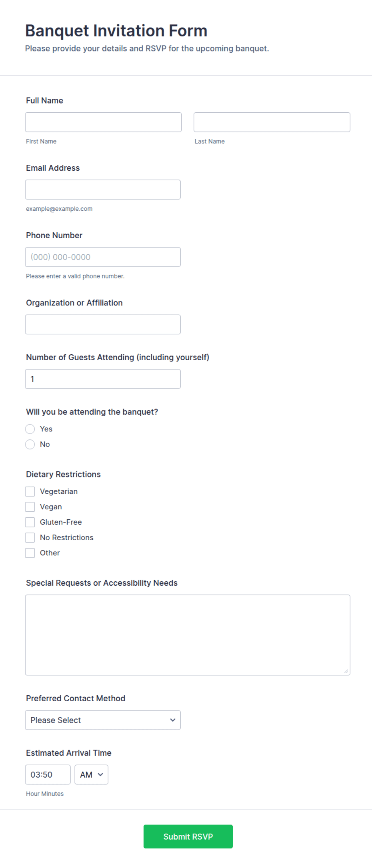The height and width of the screenshot is (868, 372).
Task: Open the Preferred Contact Method dropdown
Action: coord(103,720)
